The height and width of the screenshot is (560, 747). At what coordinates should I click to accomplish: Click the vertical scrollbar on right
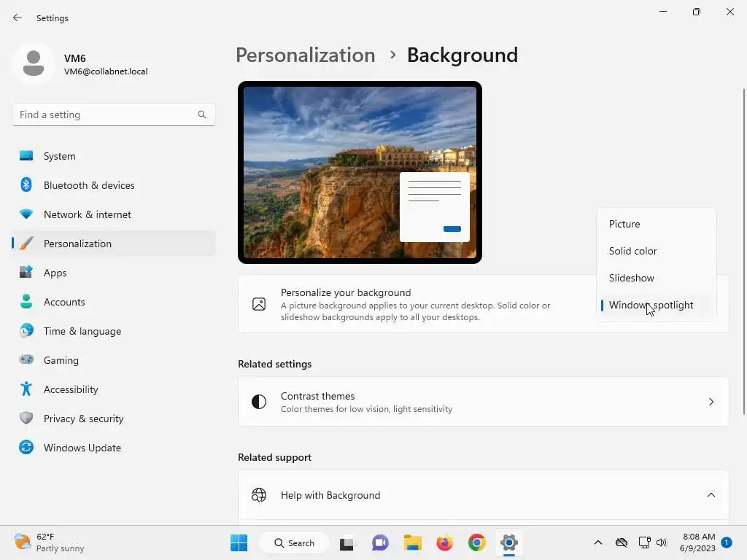pyautogui.click(x=743, y=252)
